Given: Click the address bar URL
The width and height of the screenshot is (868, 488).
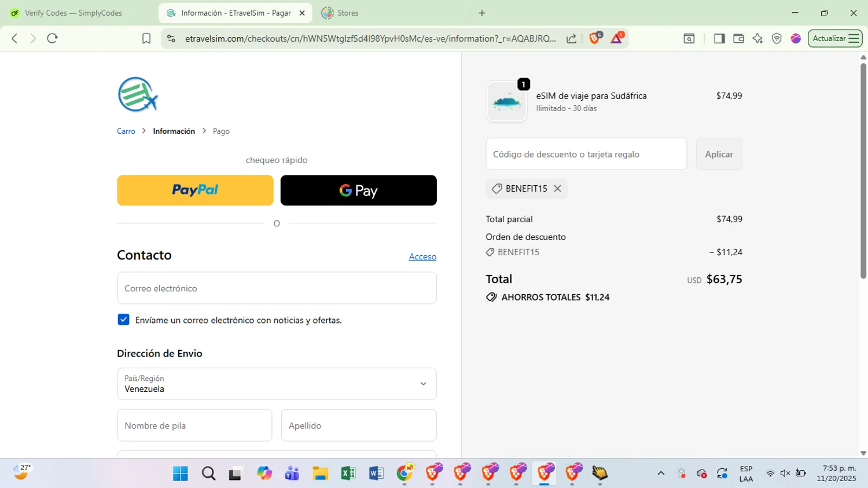Looking at the screenshot, I should tap(370, 38).
